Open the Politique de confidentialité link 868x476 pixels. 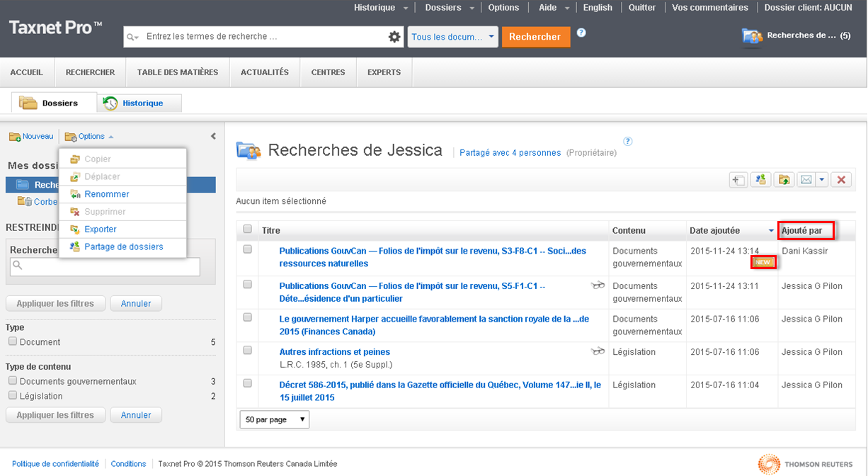click(x=56, y=464)
